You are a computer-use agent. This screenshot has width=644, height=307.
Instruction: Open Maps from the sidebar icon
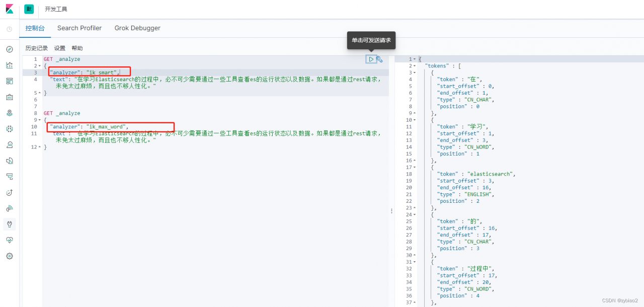10,113
